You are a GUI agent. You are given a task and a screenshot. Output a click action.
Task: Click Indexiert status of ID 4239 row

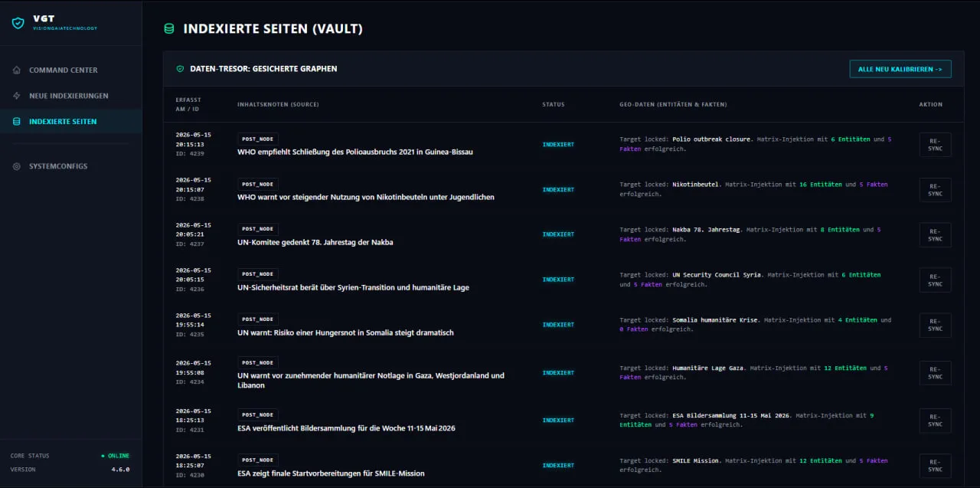click(558, 144)
